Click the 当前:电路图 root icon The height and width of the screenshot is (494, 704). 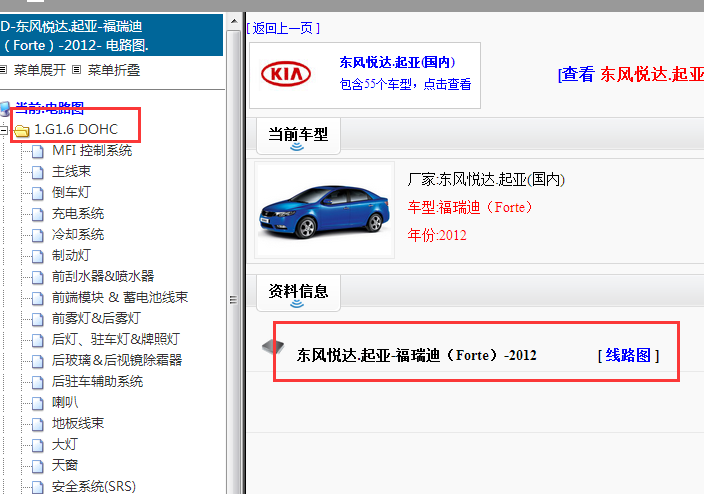5,109
